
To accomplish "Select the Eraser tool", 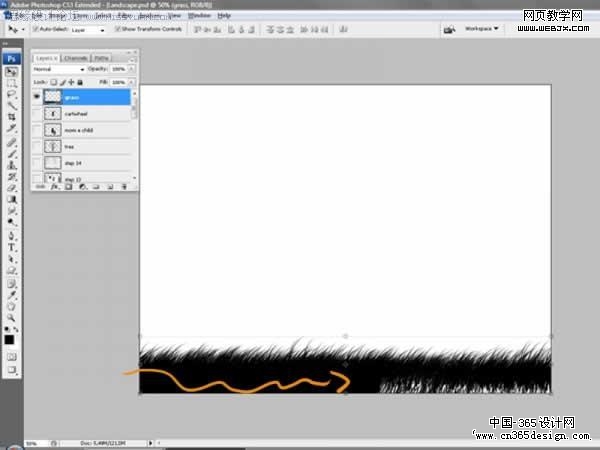I will tap(11, 188).
